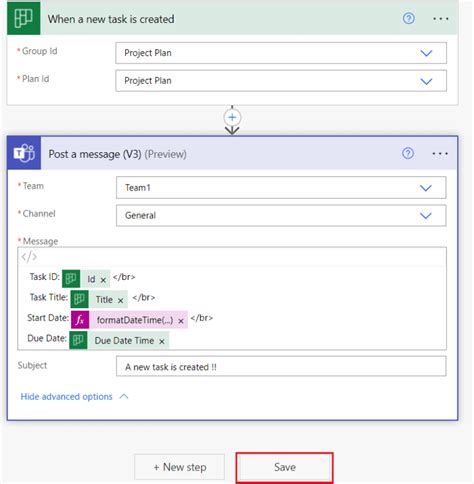474x484 pixels.
Task: Remove the Due Date Time token
Action: point(162,342)
